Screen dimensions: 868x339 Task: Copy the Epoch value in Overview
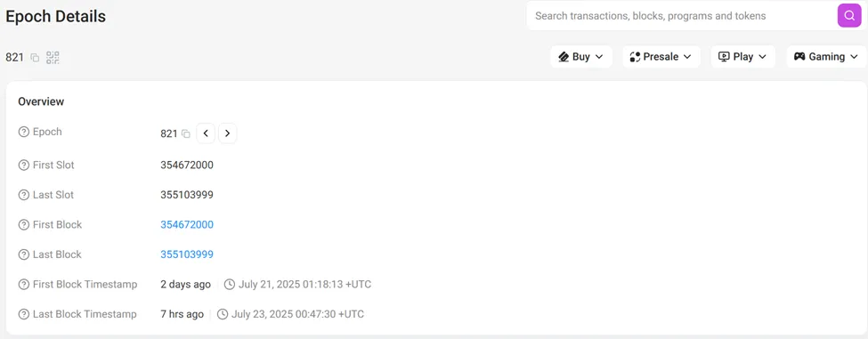(186, 133)
